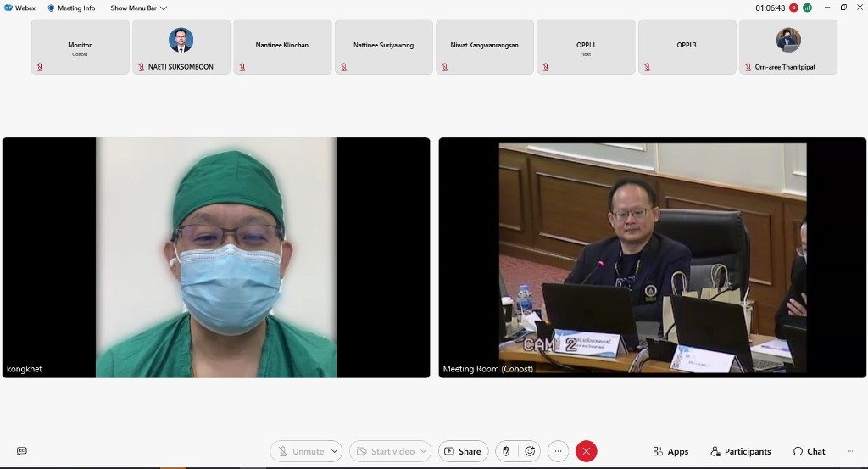Select the kongkhet video tile

point(216,257)
